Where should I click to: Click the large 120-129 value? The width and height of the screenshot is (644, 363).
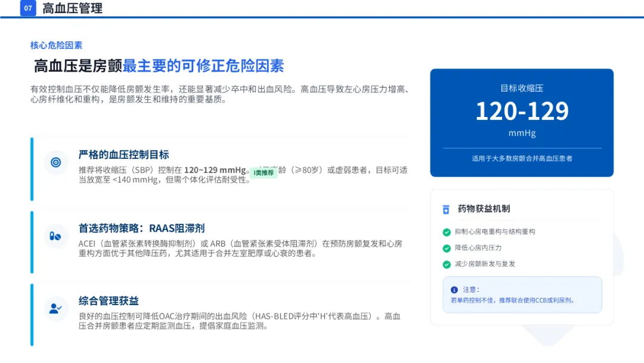point(522,111)
